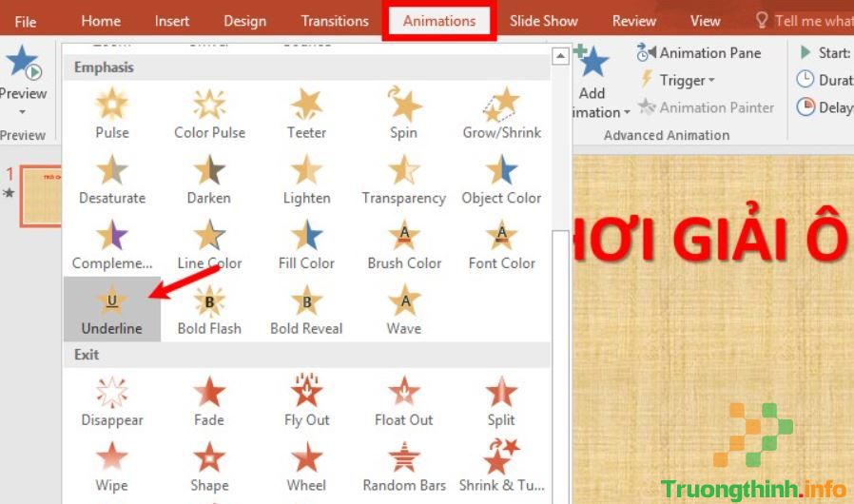Apply the Teeter emphasis effect
This screenshot has width=854, height=504.
306,113
